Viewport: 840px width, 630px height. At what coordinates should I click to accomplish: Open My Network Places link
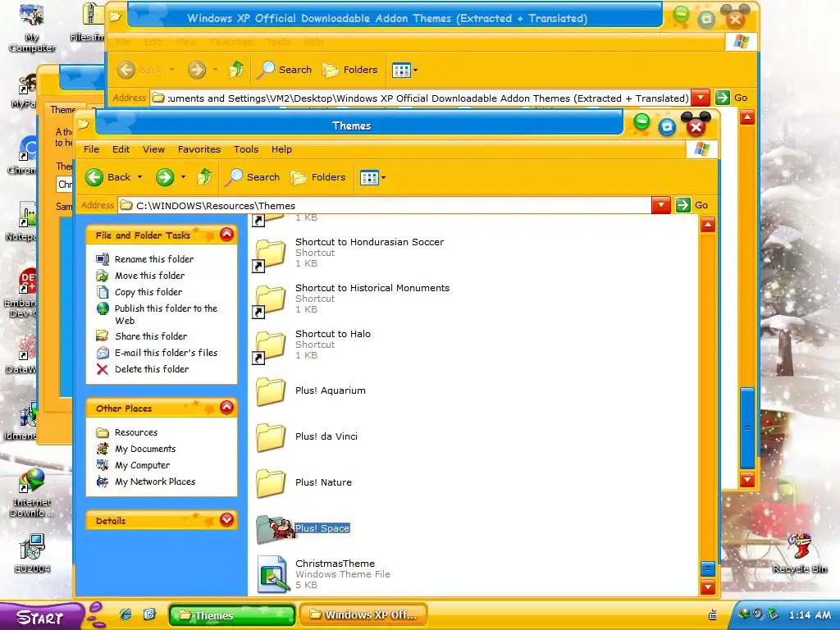[155, 482]
